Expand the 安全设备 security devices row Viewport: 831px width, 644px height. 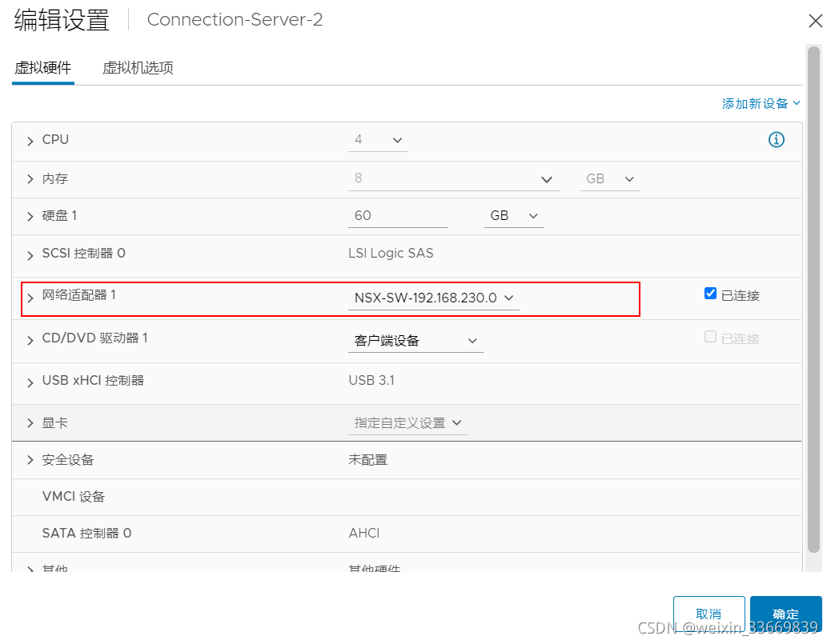(x=30, y=460)
